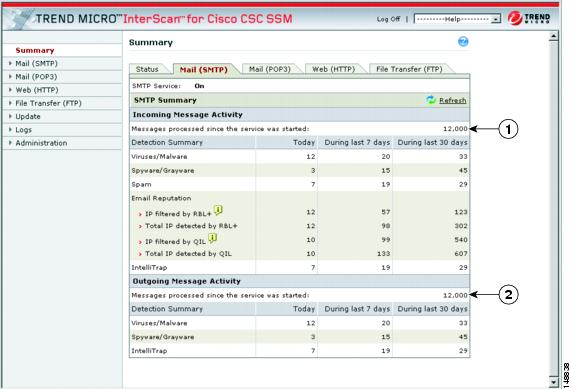
Task: Click the outgoing messages processed value 12,000
Action: click(x=455, y=295)
